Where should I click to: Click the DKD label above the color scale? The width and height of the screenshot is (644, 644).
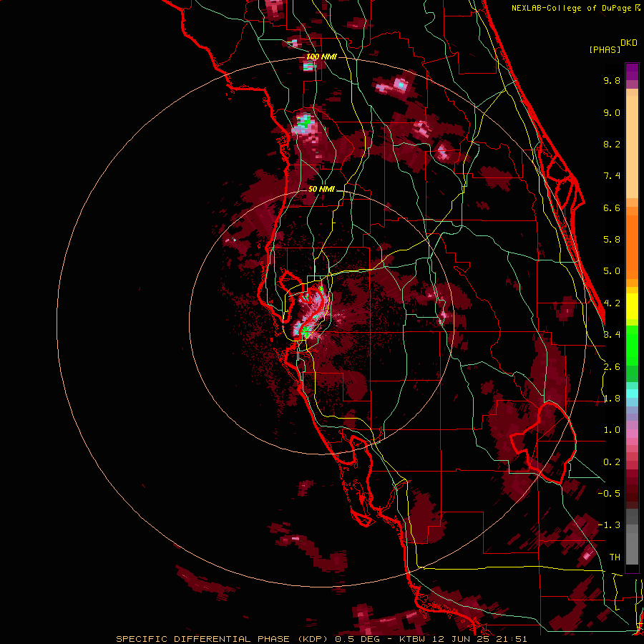[x=629, y=43]
